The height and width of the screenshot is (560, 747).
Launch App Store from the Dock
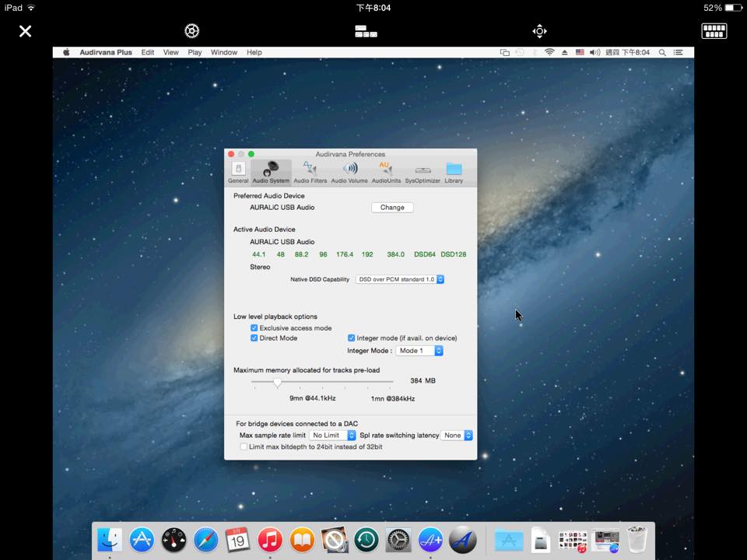click(142, 540)
